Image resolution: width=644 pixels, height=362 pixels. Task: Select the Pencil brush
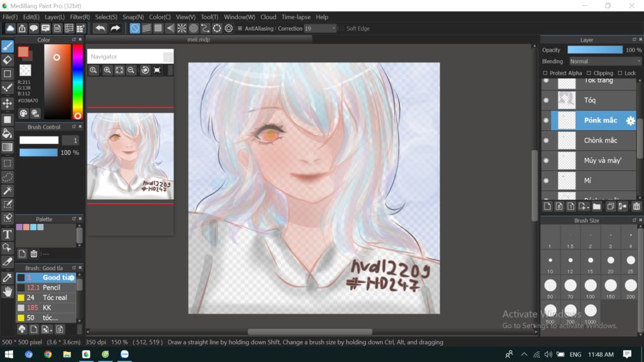click(x=46, y=288)
